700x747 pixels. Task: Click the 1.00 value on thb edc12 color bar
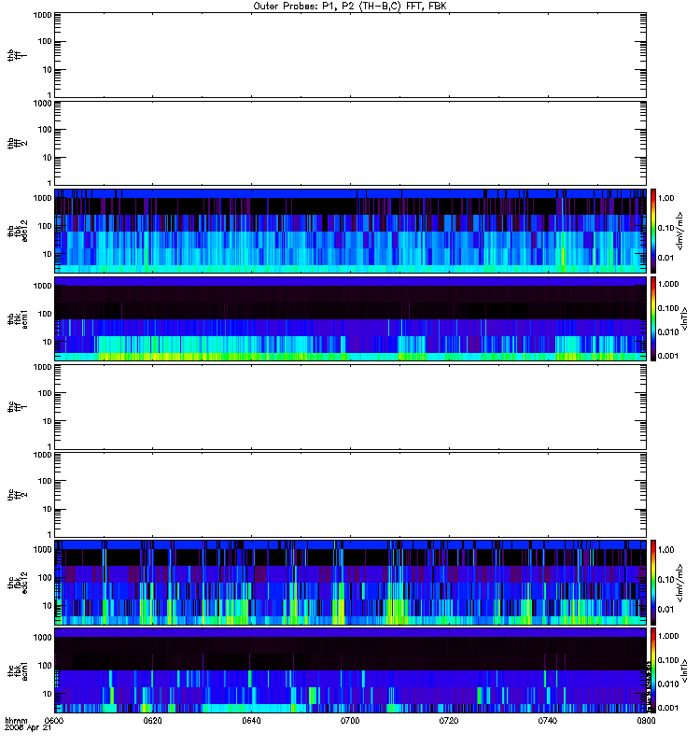tap(665, 198)
